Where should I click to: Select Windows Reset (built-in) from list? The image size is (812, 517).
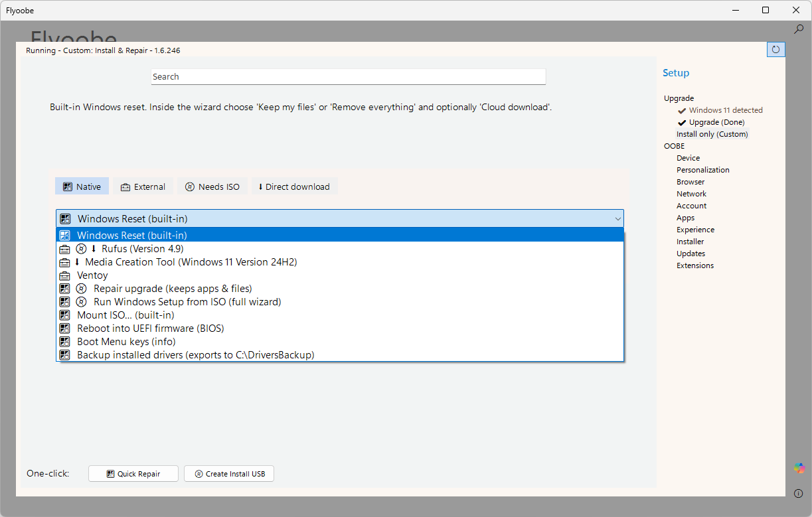click(x=340, y=235)
